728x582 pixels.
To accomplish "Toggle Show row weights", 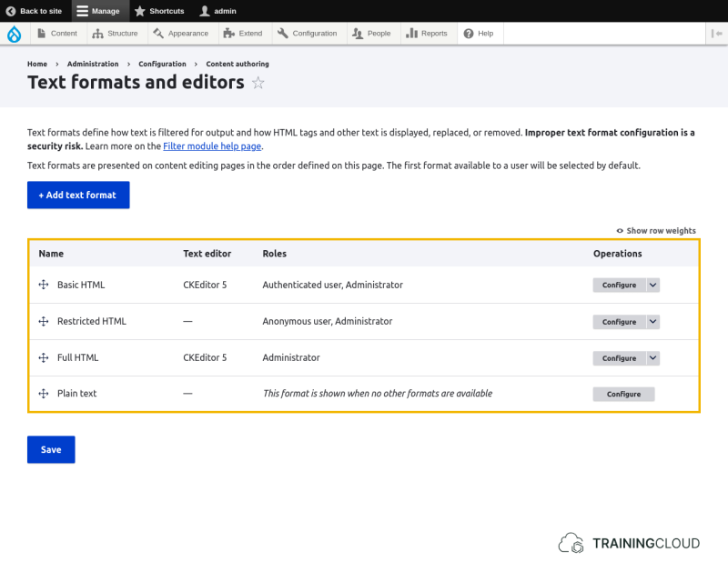I will pyautogui.click(x=656, y=231).
